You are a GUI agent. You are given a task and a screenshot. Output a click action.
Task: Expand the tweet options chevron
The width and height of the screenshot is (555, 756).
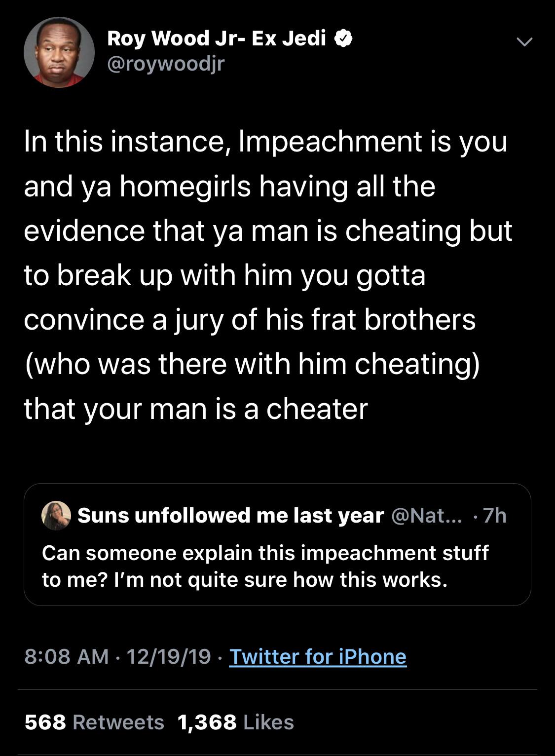coord(524,42)
